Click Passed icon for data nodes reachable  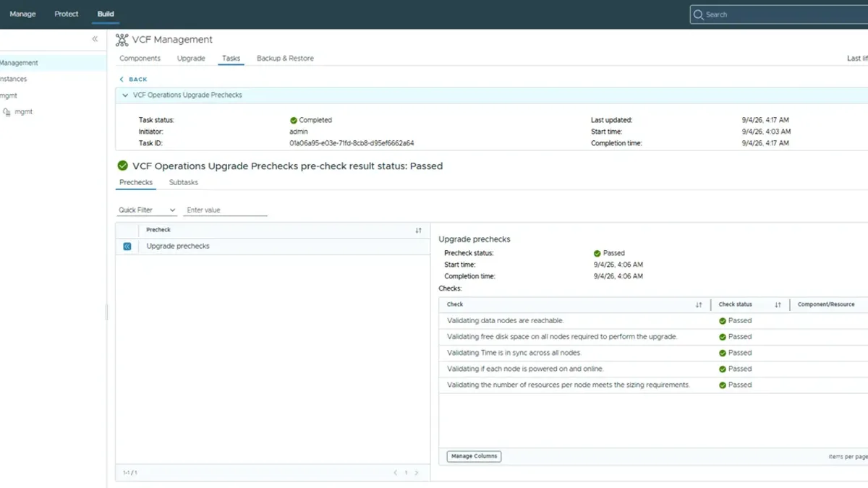click(723, 321)
